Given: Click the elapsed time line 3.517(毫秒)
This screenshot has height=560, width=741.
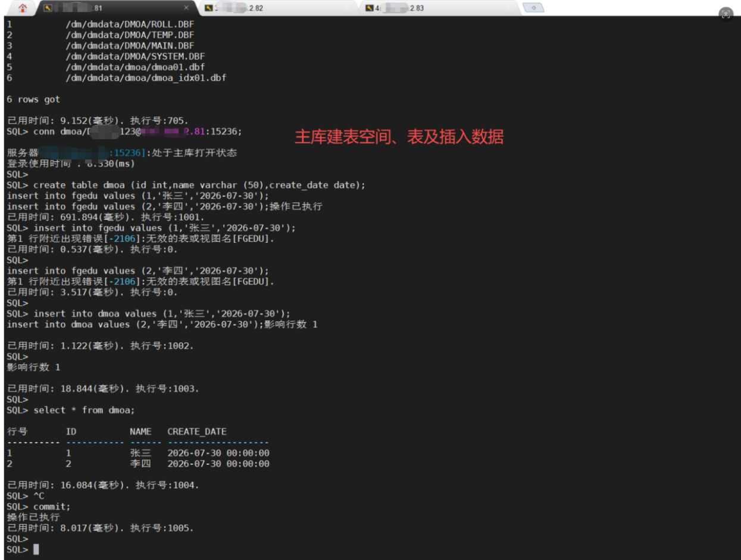Looking at the screenshot, I should click(92, 292).
